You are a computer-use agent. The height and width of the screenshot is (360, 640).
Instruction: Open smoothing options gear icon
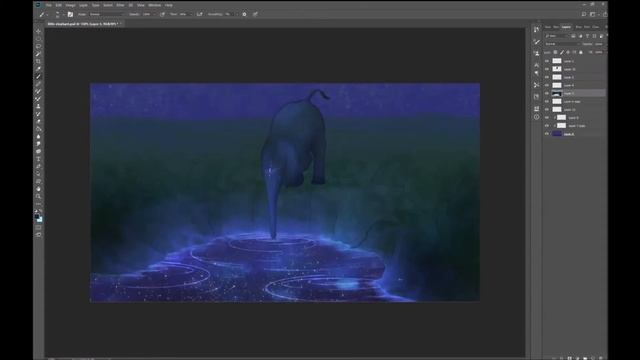pos(244,14)
